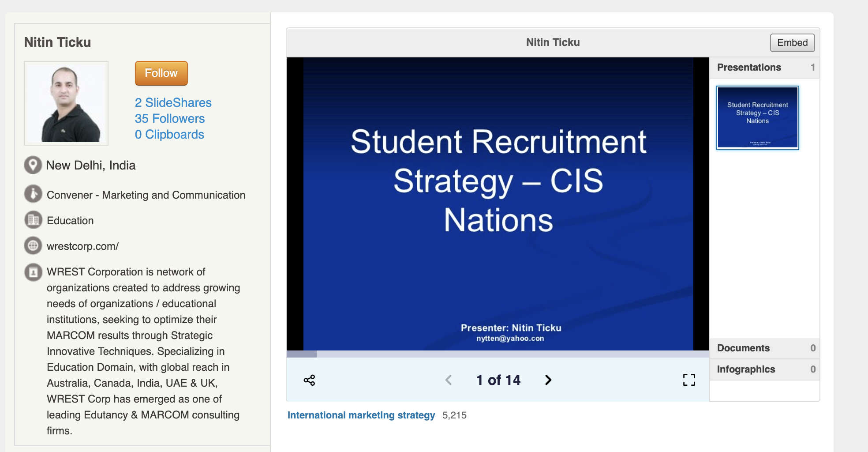Click the '1 of 14' slide counter

498,380
